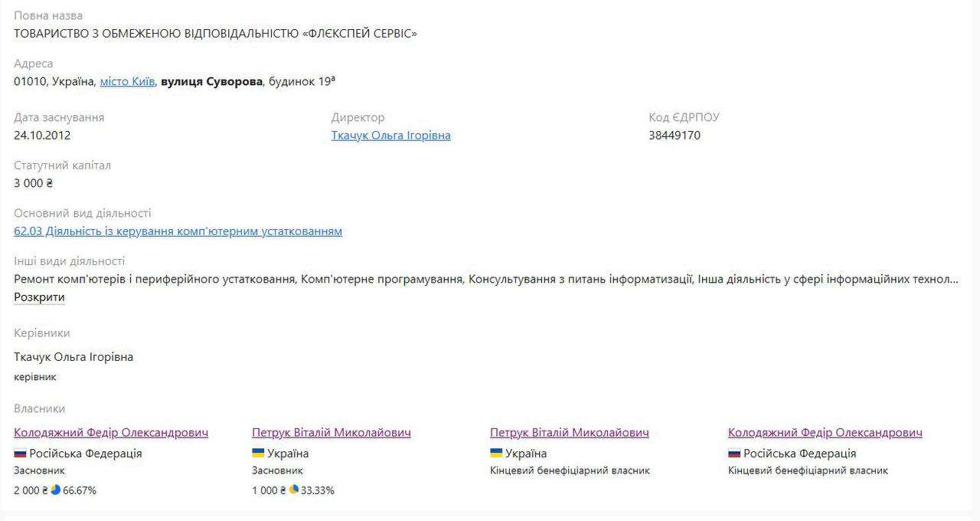Click the statutory capital value 3 000 ₴
The height and width of the screenshot is (521, 980).
click(33, 184)
